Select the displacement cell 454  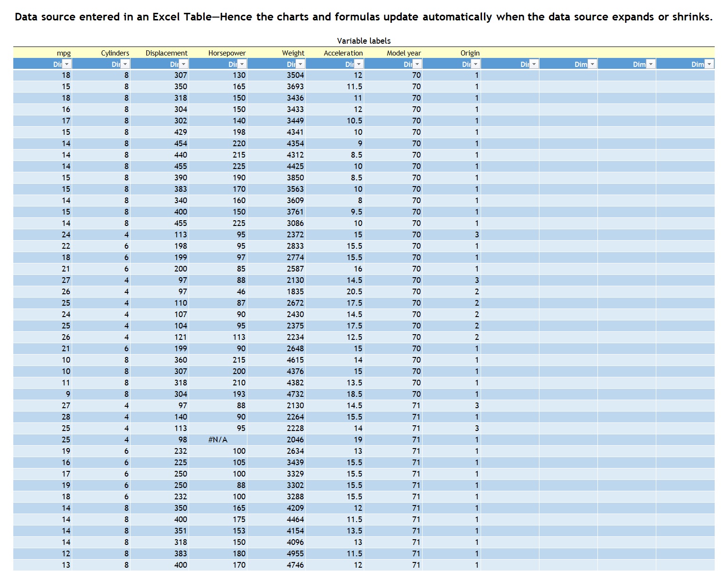[x=160, y=143]
